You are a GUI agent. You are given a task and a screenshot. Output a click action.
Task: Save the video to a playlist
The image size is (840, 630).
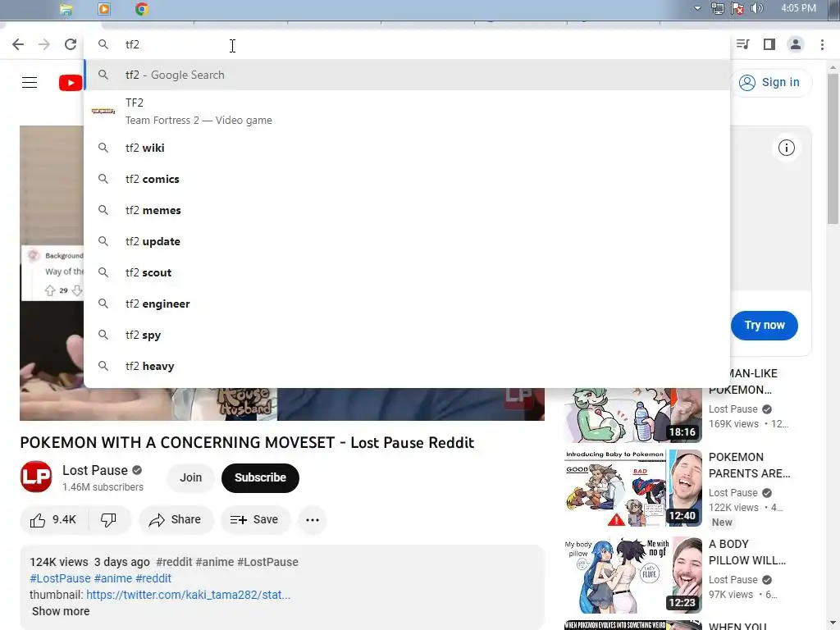click(x=255, y=519)
